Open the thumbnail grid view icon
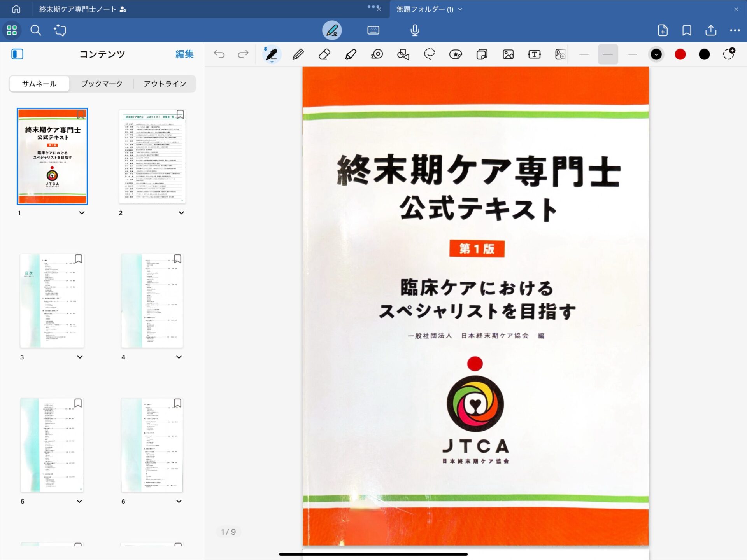The width and height of the screenshot is (747, 560). 12,30
